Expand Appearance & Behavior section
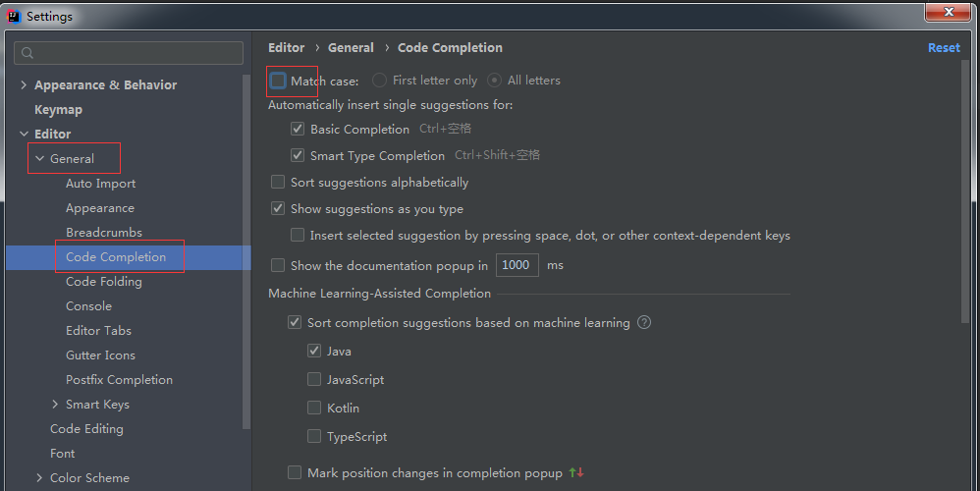The width and height of the screenshot is (980, 491). (x=24, y=85)
